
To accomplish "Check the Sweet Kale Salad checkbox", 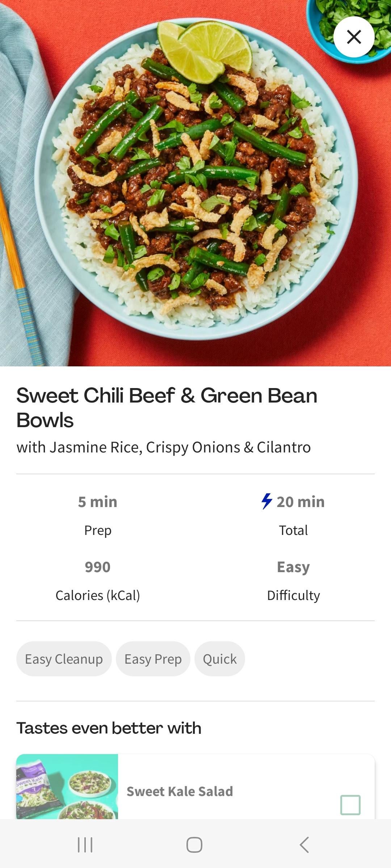I will click(350, 804).
